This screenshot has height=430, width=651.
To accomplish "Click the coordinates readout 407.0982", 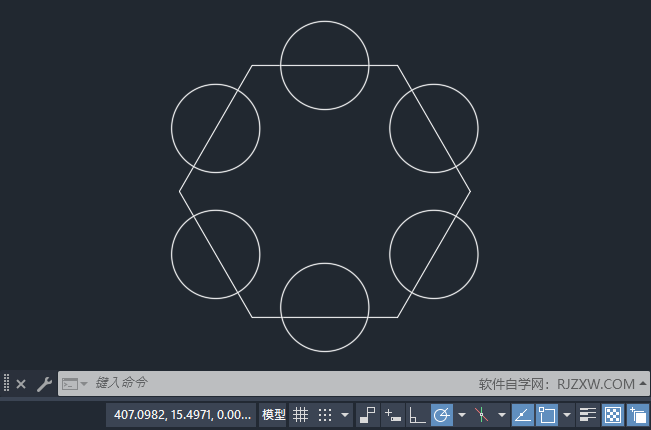I will pyautogui.click(x=182, y=415).
